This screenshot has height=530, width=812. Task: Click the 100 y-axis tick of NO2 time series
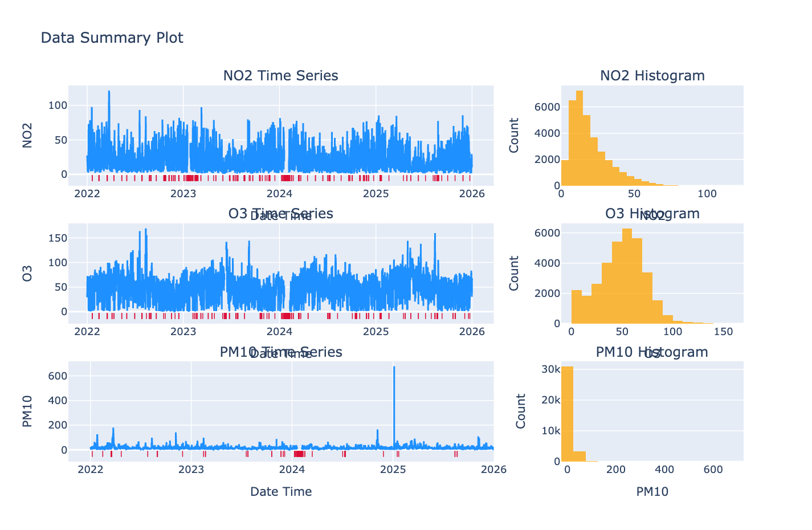(58, 105)
